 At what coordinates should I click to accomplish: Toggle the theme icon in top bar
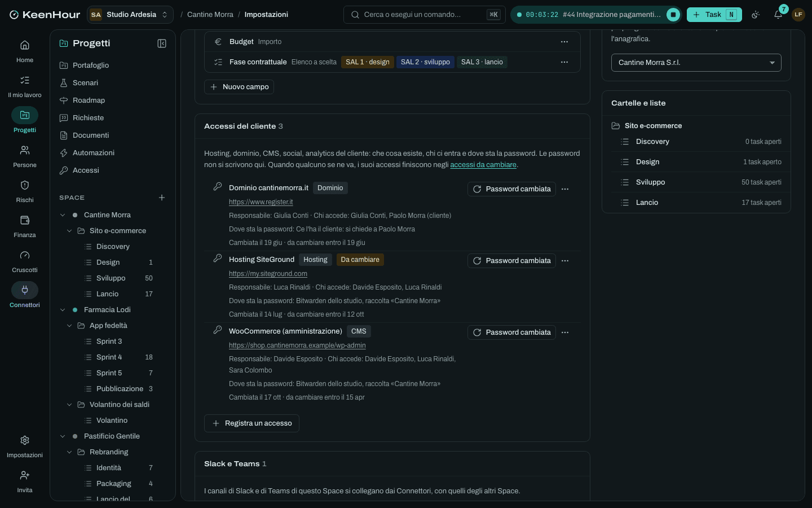(x=756, y=15)
